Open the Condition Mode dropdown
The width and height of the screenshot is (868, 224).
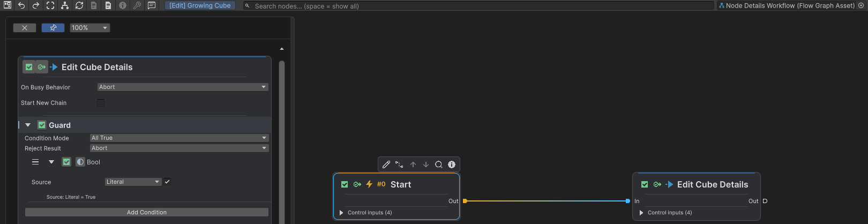[x=179, y=138]
